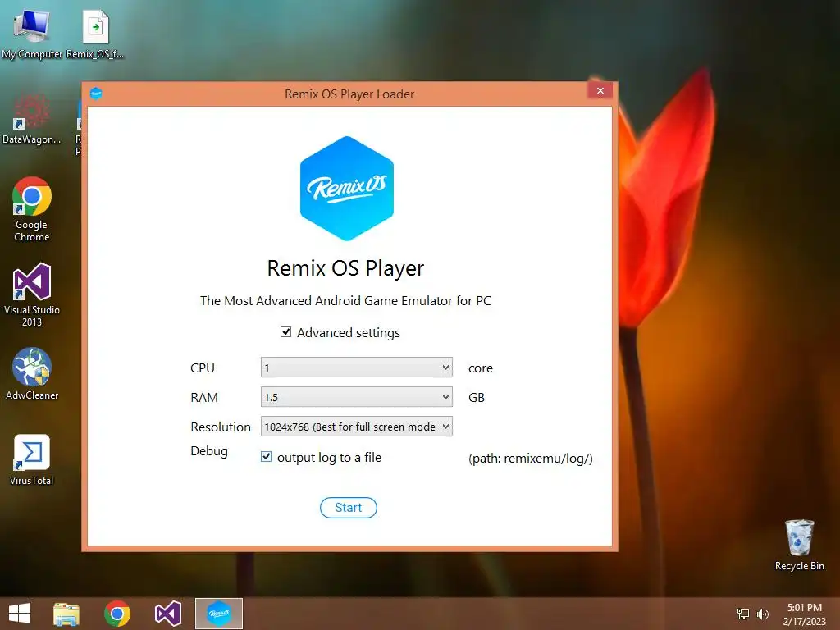Open the taskbar clock showing 5:01 PM
The width and height of the screenshot is (840, 630).
tap(805, 614)
